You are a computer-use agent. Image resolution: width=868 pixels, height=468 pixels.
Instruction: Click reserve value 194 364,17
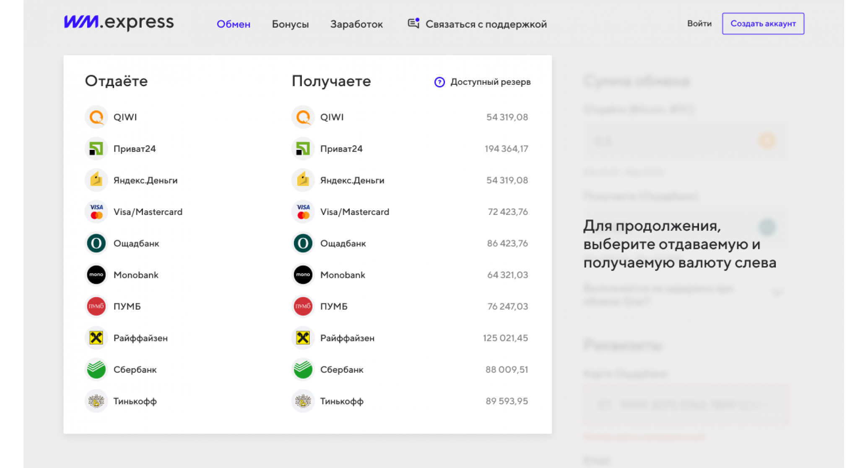[506, 149]
